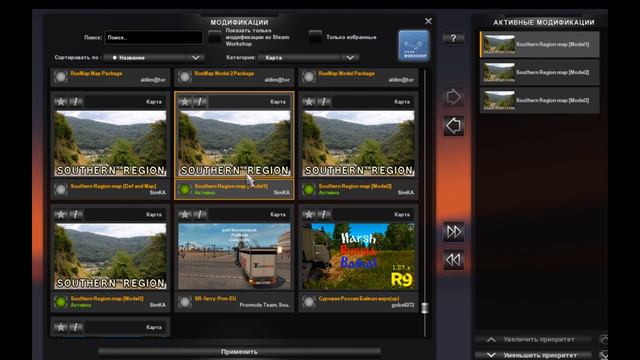This screenshot has height=360, width=640.
Task: Select Southern Region [Model2] thumbnail image
Action: [358, 144]
